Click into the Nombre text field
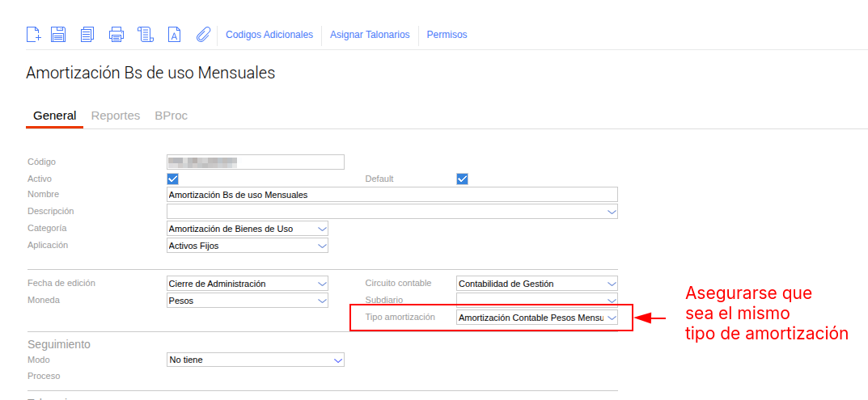 [x=392, y=195]
